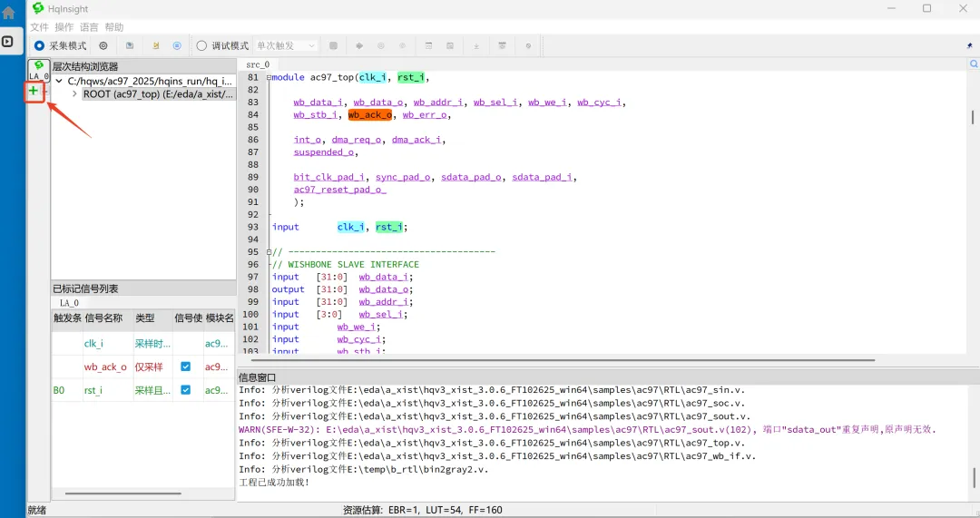Click the green plus add-LA icon
980x518 pixels.
click(34, 91)
